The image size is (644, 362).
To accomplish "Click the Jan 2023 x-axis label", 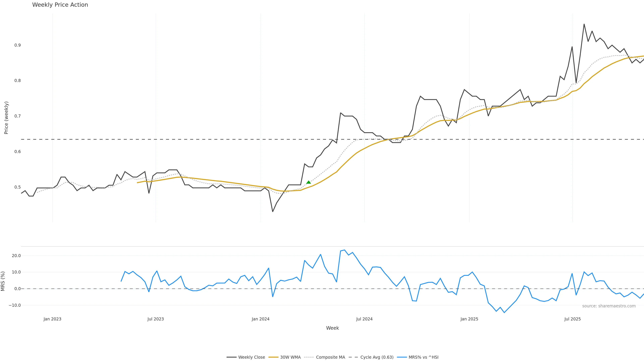I will pos(52,319).
